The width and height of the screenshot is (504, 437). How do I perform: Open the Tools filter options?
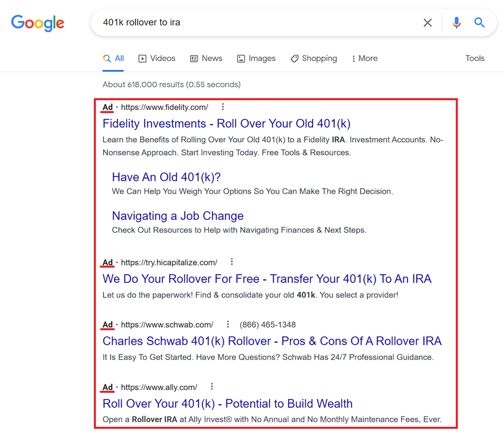point(475,59)
